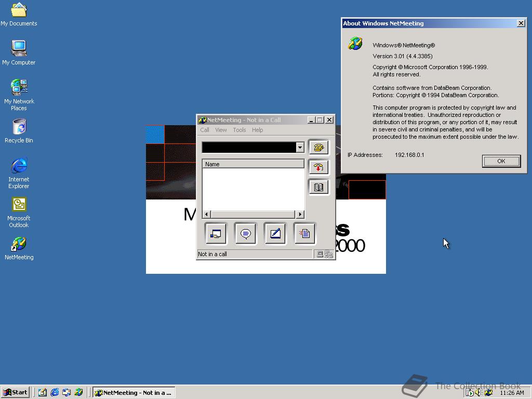This screenshot has height=399, width=532.
Task: Click the status bar directory login icon
Action: click(328, 254)
